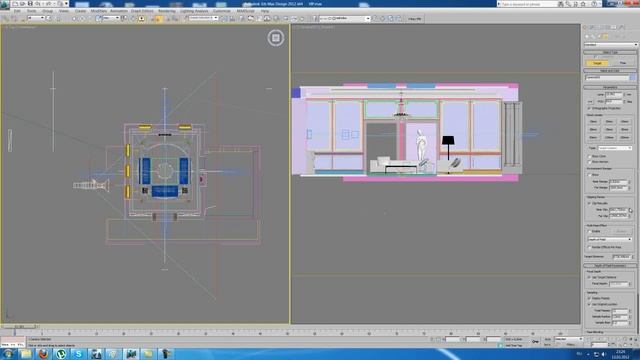Toggle Use Target Distance checkbox

[589, 277]
